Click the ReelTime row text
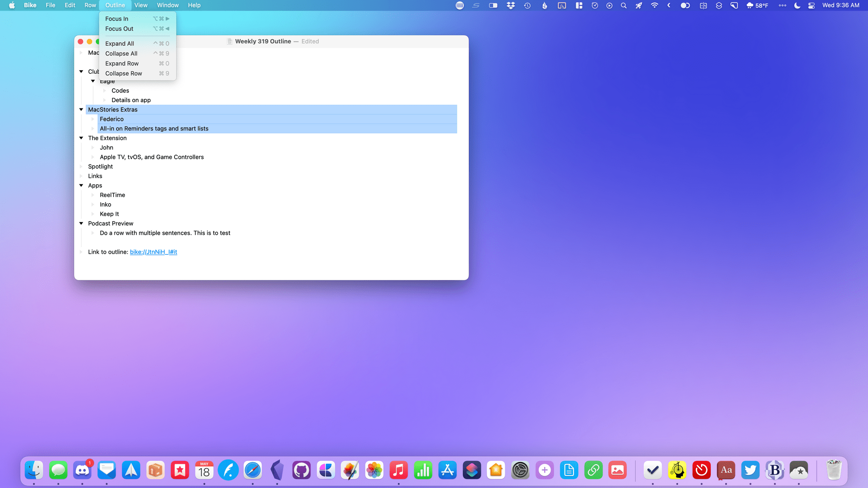This screenshot has height=488, width=868. (x=112, y=195)
